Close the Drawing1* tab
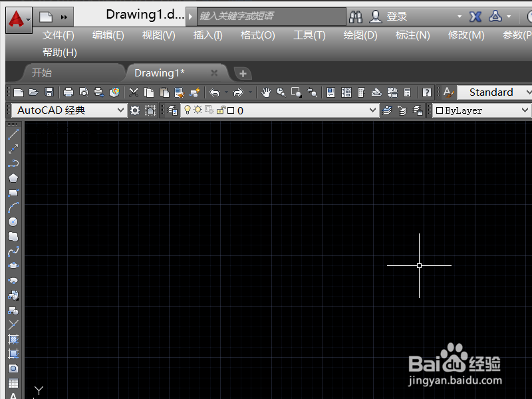532x399 pixels. point(214,73)
